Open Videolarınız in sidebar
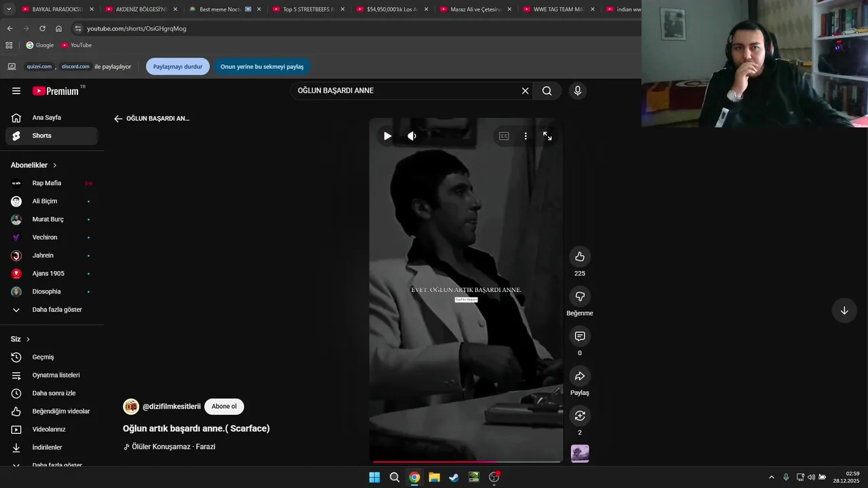 click(x=52, y=430)
